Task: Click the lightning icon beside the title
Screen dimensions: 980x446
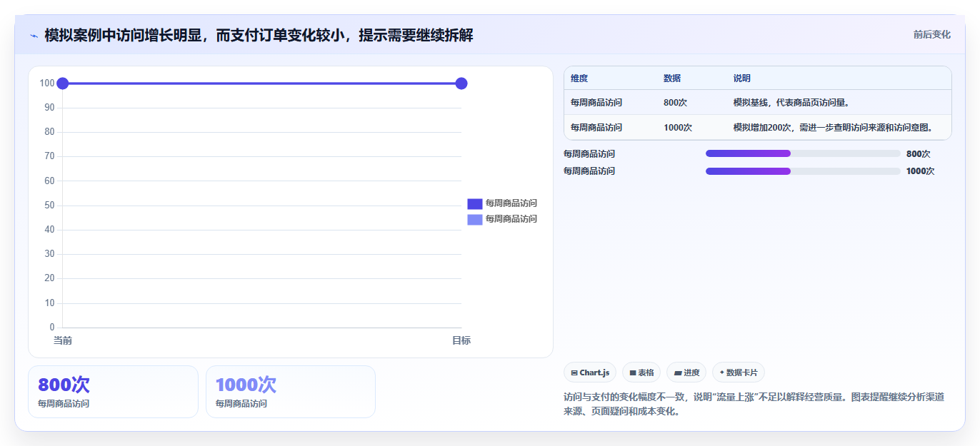Action: point(34,36)
